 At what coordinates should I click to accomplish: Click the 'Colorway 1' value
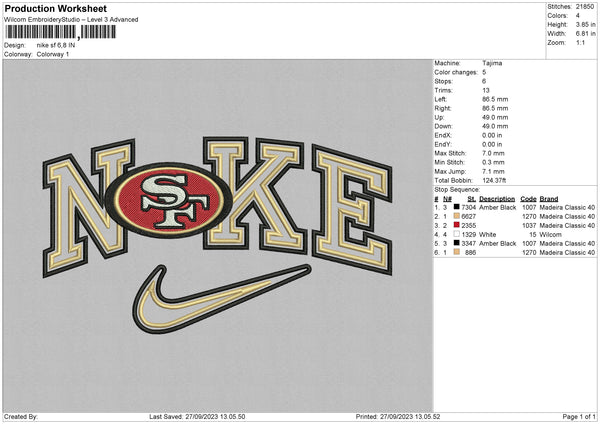point(53,54)
